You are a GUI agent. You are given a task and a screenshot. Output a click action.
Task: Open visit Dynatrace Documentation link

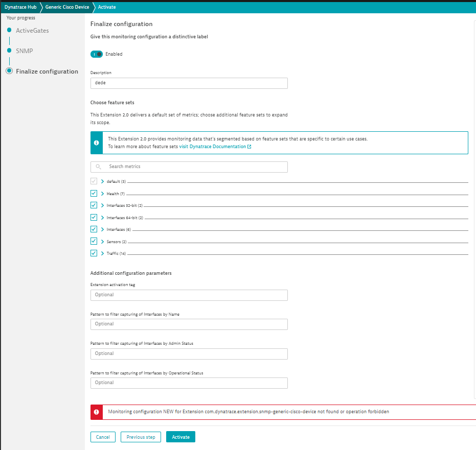pyautogui.click(x=215, y=147)
